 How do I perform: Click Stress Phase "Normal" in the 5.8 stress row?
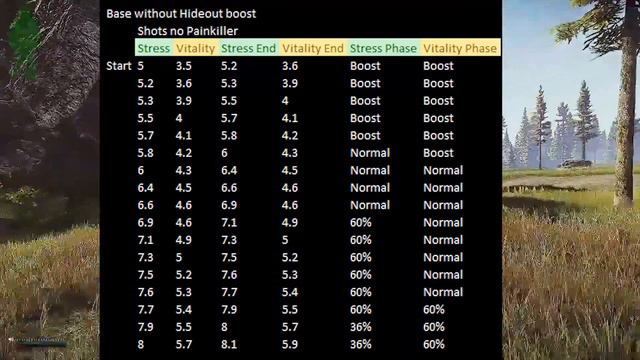click(x=370, y=153)
